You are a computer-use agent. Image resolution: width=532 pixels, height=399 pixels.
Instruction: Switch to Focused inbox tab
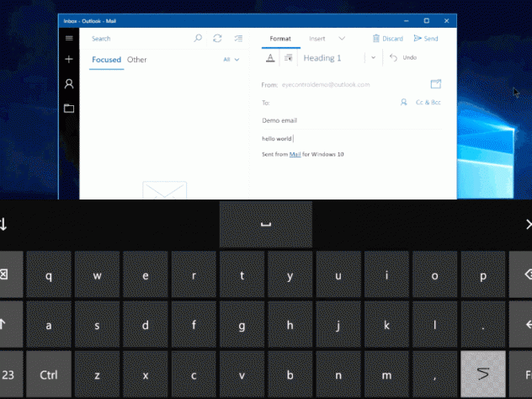pos(107,60)
